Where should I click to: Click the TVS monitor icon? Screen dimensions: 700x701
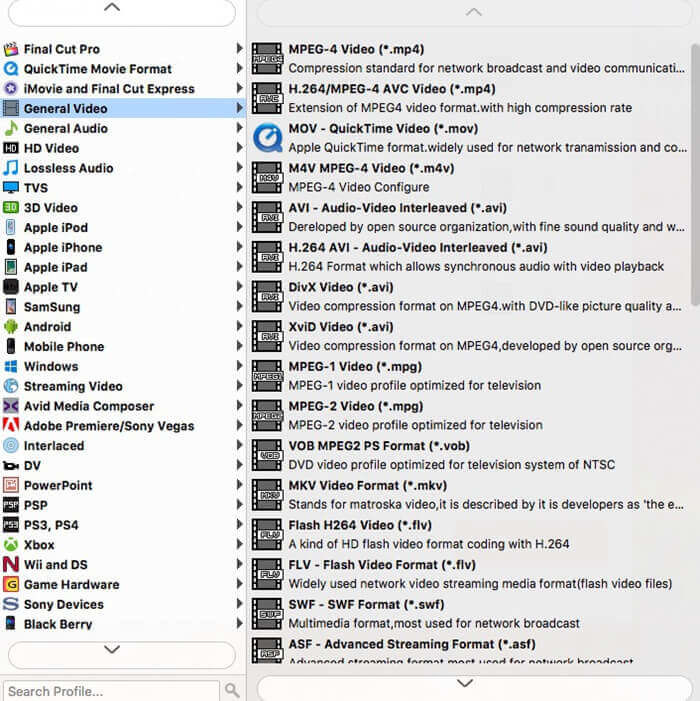(x=11, y=188)
